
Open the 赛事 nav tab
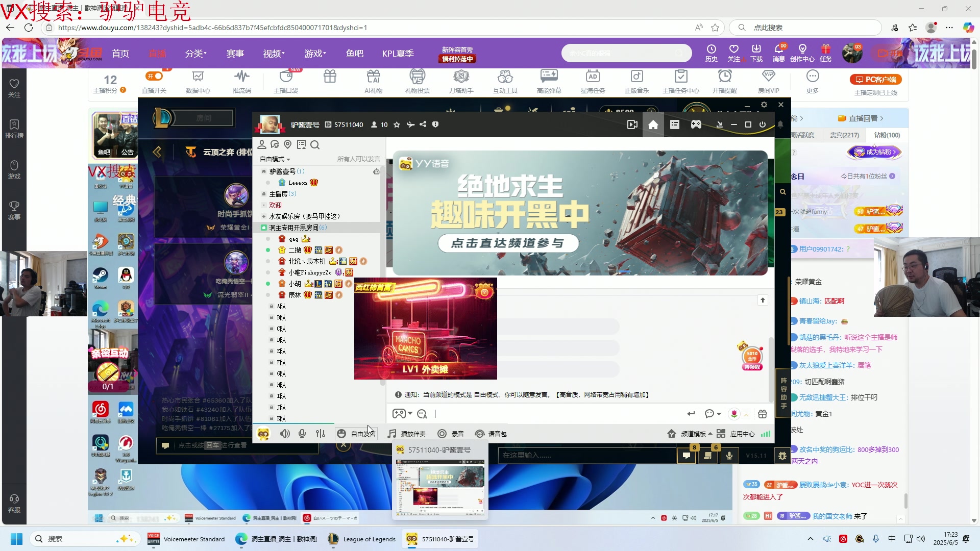click(x=235, y=54)
